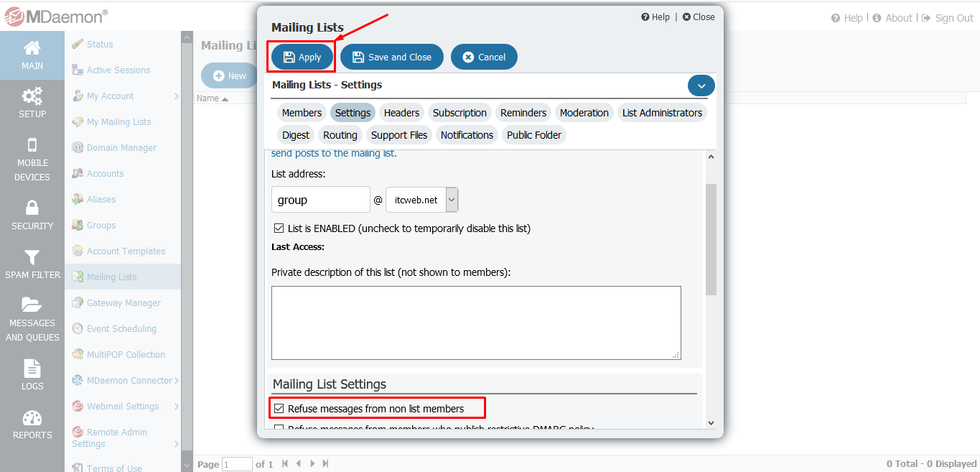Open the REPORTS gauge icon
Screen dimensions: 980x472
tap(32, 417)
